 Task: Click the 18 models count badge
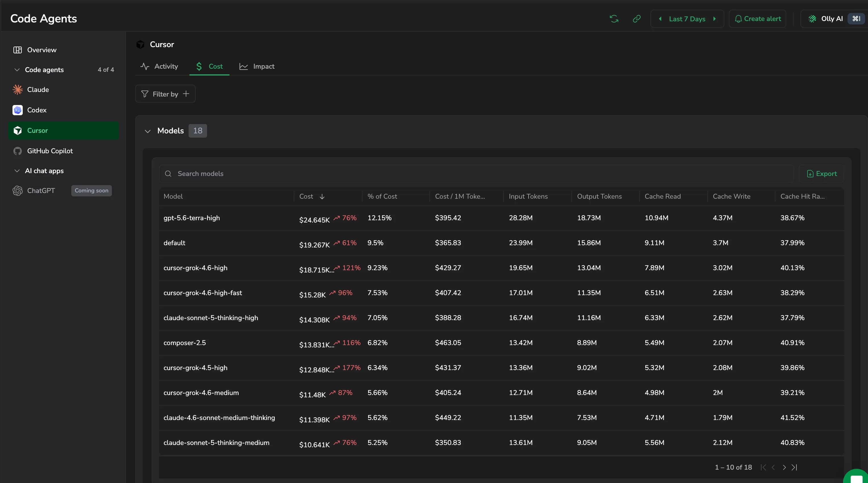[x=198, y=131]
